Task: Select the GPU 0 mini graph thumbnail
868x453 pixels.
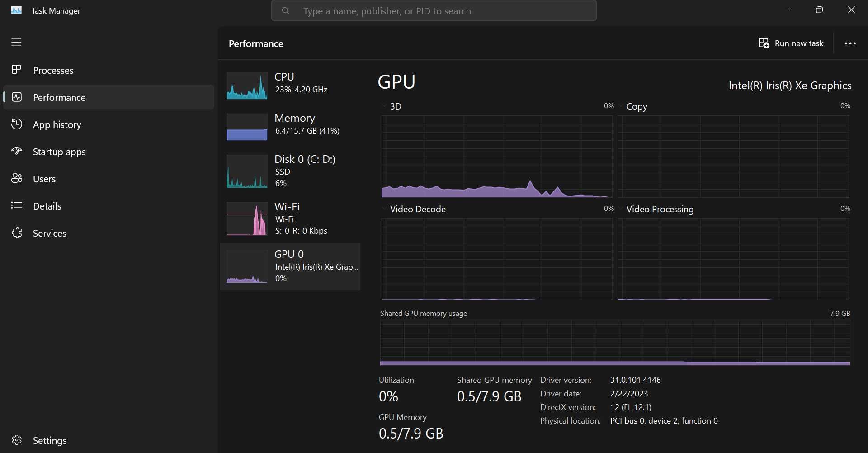Action: 247,267
